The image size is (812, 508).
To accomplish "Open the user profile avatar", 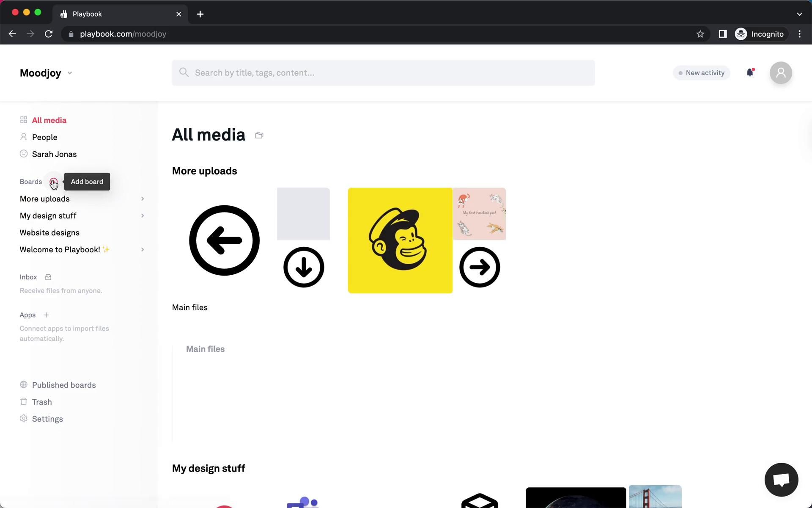I will tap(781, 73).
